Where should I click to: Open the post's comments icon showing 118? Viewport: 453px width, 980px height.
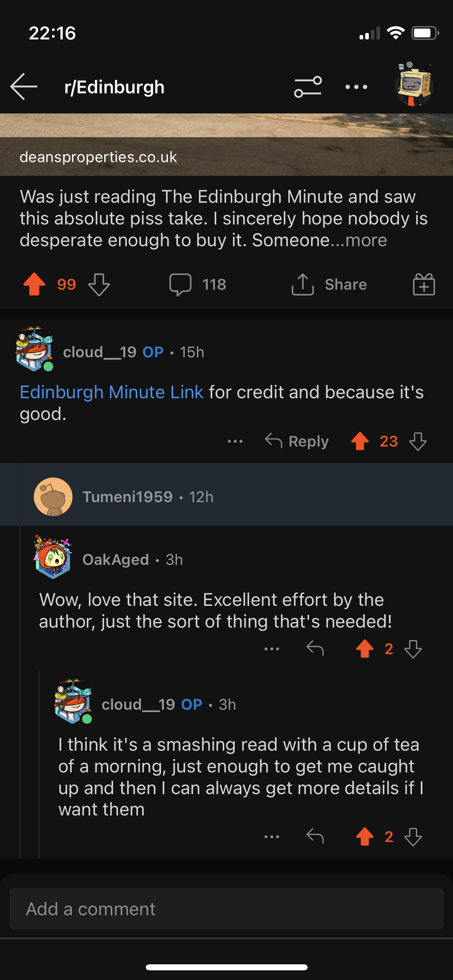[x=197, y=285]
